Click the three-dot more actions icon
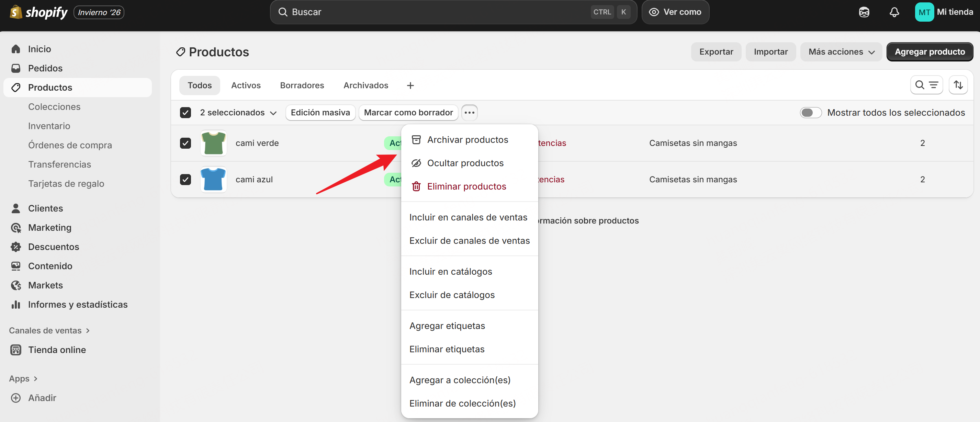 point(470,112)
